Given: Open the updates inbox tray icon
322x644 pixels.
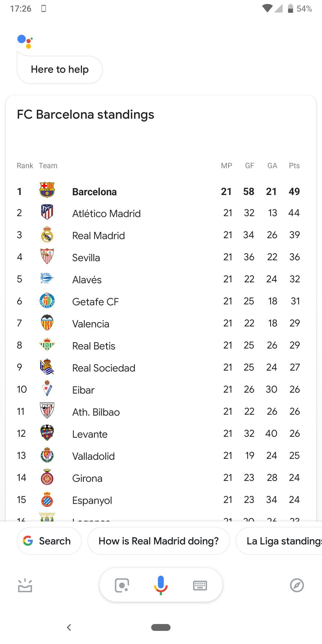Looking at the screenshot, I should [x=25, y=585].
